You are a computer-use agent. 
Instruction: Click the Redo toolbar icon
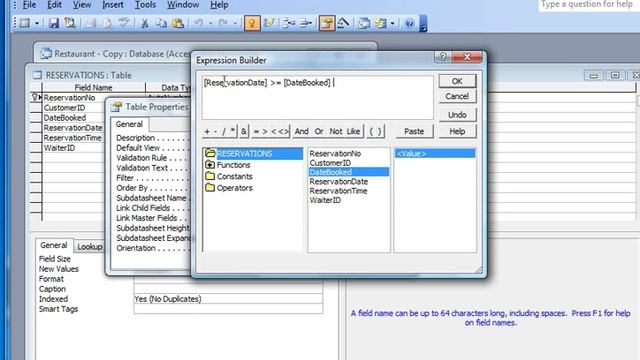point(223,23)
